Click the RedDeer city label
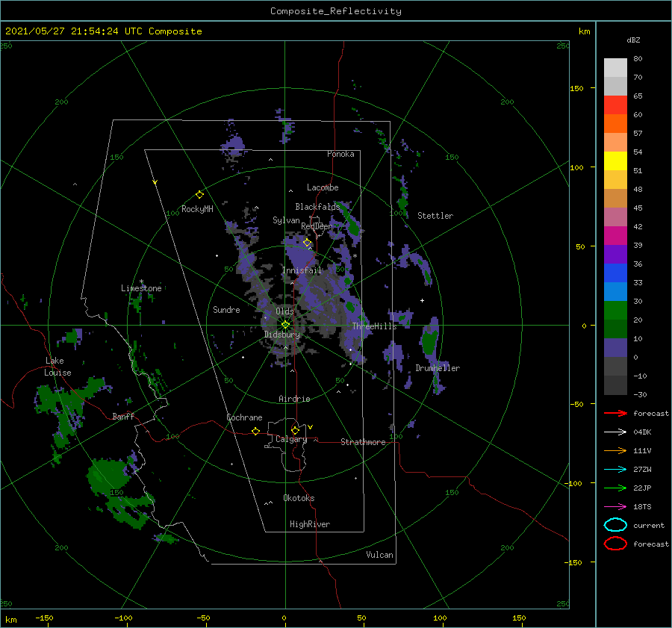This screenshot has width=672, height=628. [317, 226]
